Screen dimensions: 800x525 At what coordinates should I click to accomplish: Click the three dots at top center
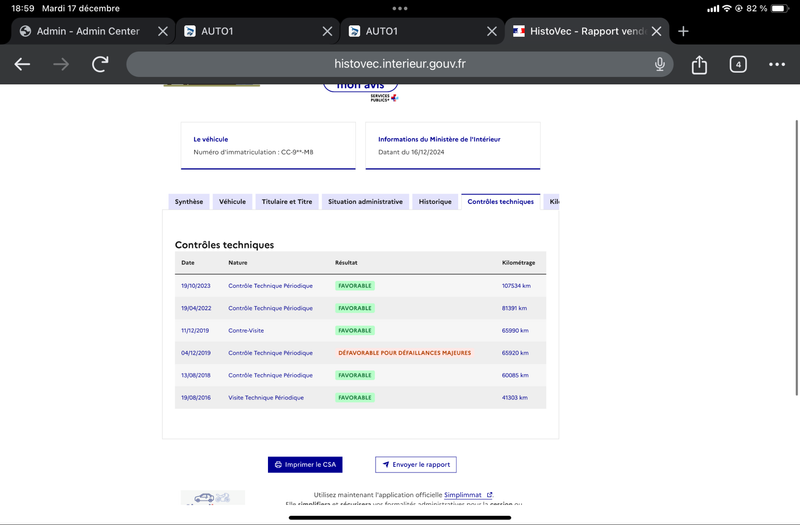[x=400, y=8]
